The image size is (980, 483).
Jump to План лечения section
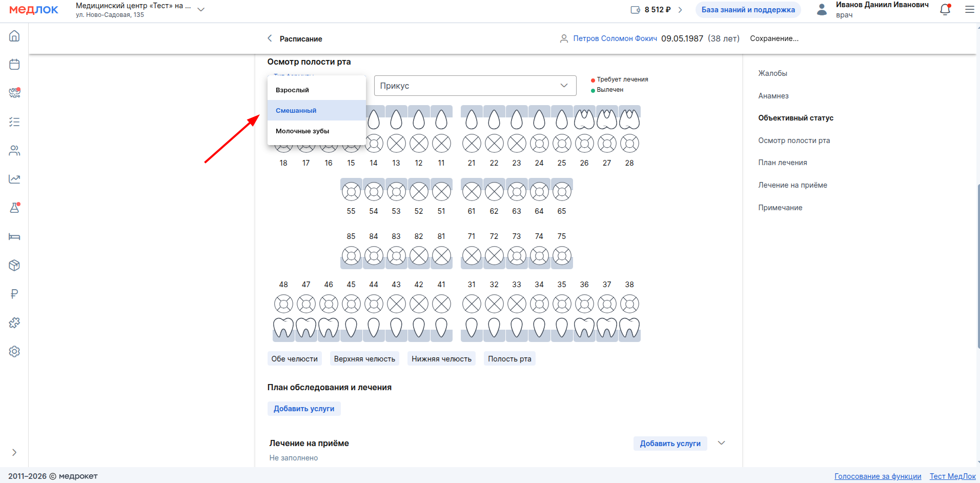pos(782,163)
